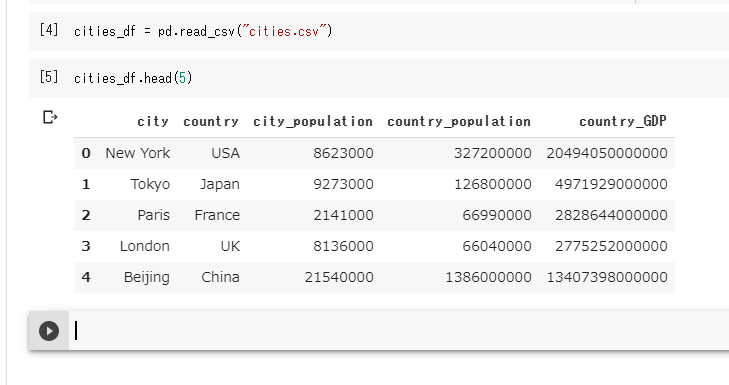Select the London cell

click(145, 246)
